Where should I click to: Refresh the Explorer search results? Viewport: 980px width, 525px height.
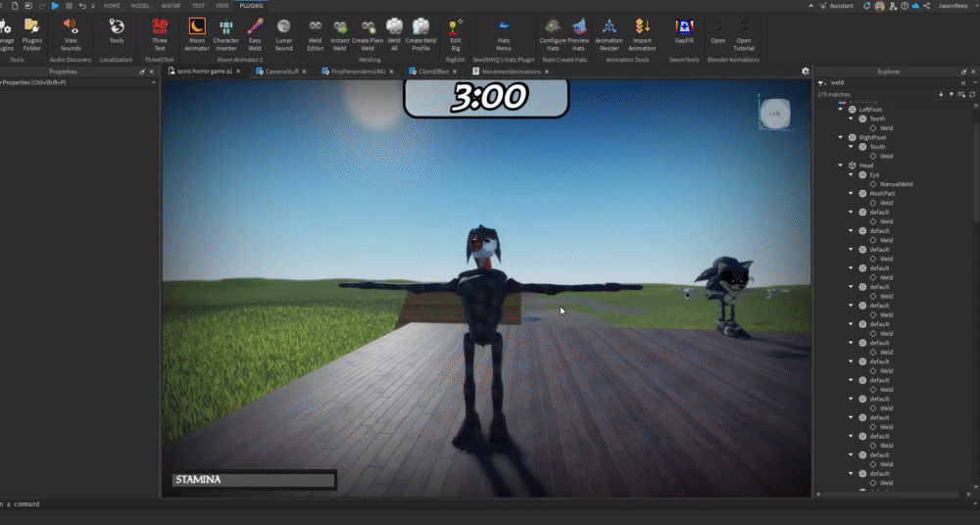(x=972, y=94)
